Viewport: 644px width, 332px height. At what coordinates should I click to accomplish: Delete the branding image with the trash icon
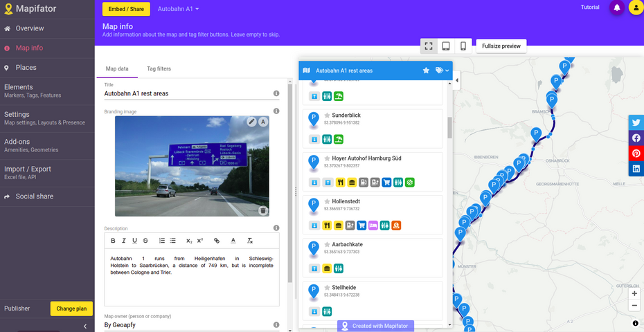point(263,211)
